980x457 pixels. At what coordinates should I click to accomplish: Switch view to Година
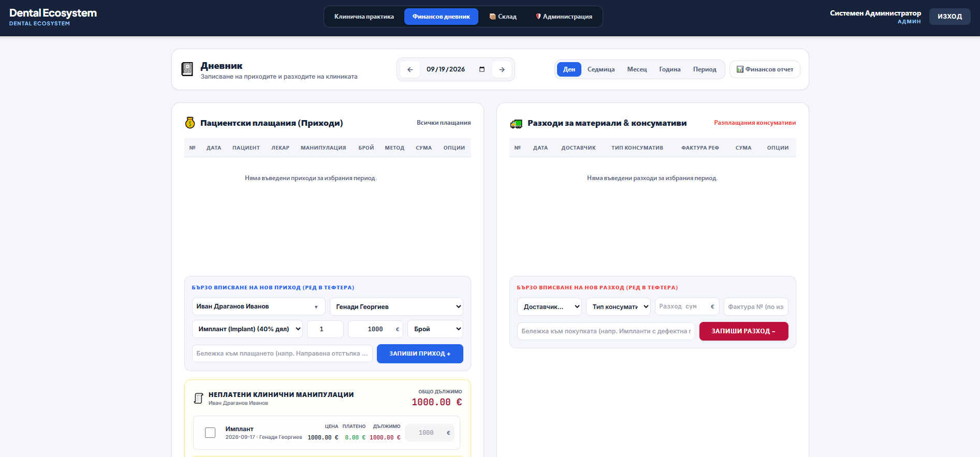pyautogui.click(x=670, y=69)
